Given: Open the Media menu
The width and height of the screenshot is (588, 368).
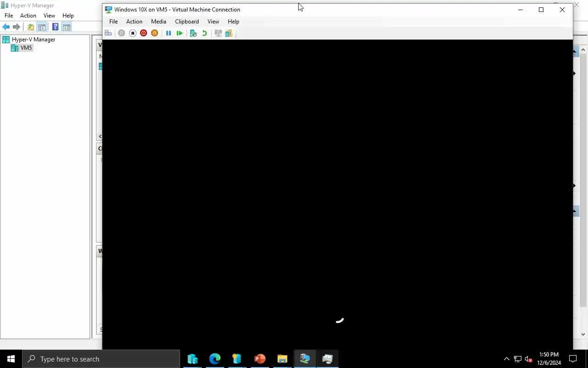Looking at the screenshot, I should tap(158, 22).
